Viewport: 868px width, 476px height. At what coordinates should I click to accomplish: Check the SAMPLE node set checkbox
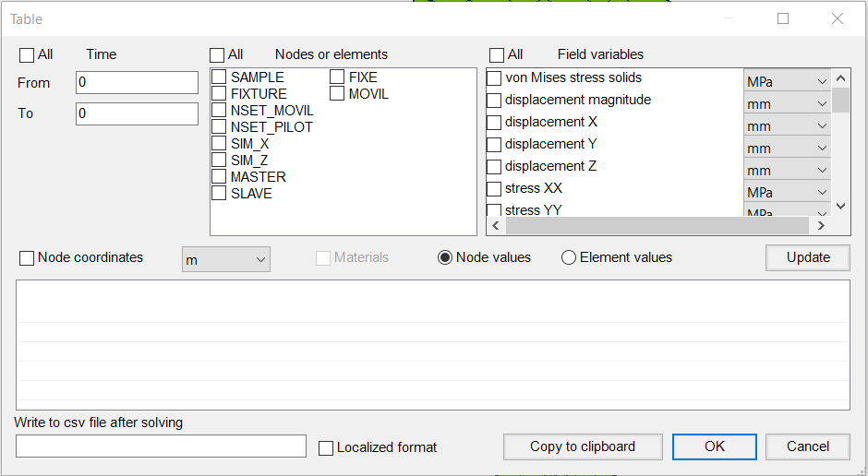coord(219,77)
